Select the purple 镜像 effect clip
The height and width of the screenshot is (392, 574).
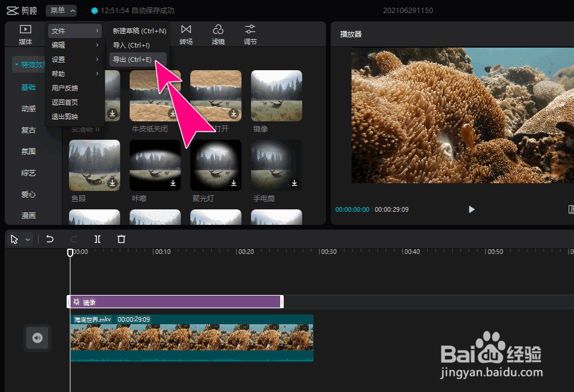175,302
